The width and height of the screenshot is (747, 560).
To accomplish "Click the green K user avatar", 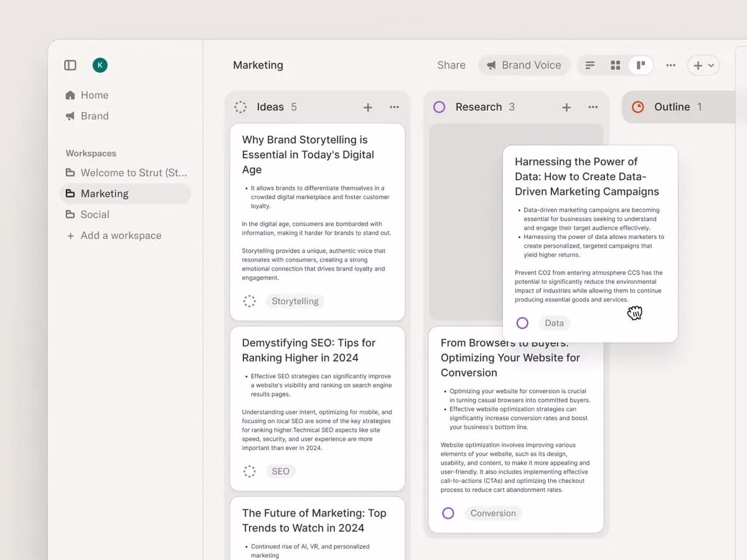I will pos(100,65).
